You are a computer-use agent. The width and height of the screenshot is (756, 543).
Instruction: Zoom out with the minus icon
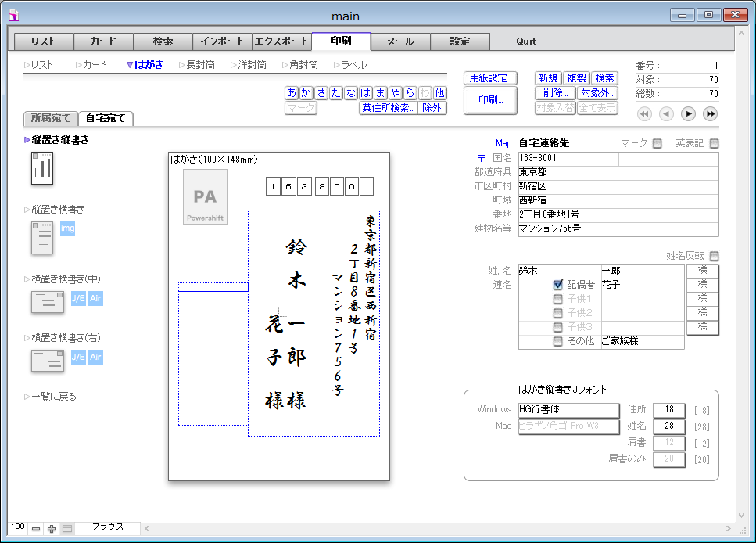(36, 529)
